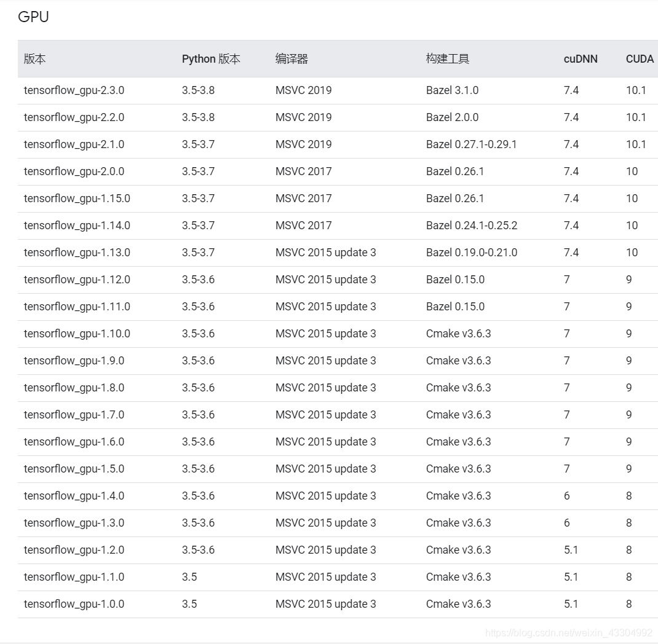The width and height of the screenshot is (658, 644).
Task: Click the 编译器 column header
Action: 291,59
